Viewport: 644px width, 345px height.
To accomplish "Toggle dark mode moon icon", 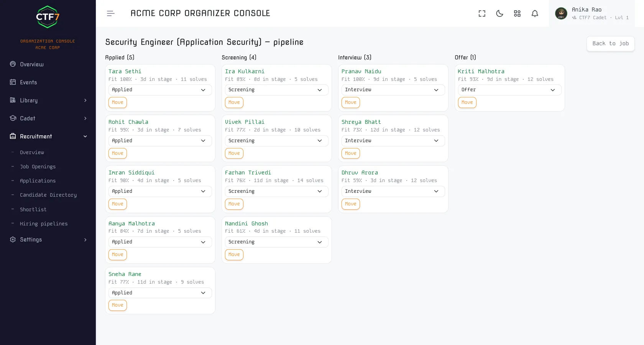I will tap(499, 13).
